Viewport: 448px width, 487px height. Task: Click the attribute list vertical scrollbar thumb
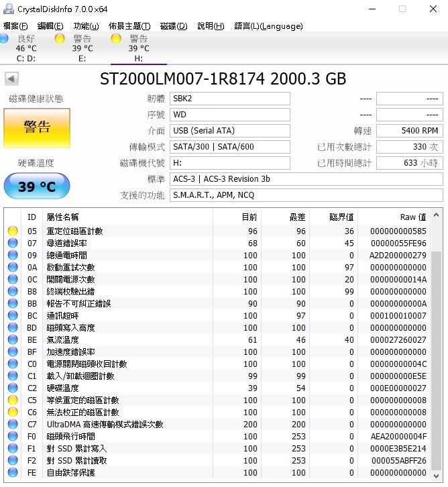coord(436,361)
